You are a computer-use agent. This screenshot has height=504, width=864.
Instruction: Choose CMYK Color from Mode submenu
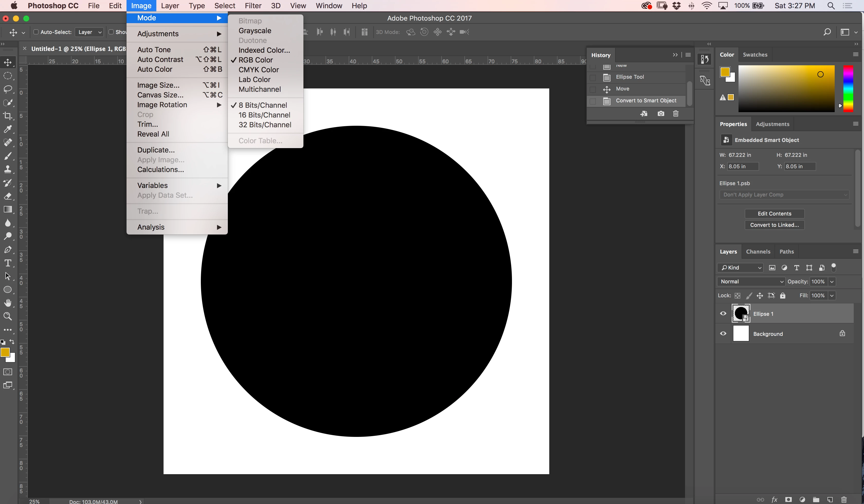coord(258,70)
